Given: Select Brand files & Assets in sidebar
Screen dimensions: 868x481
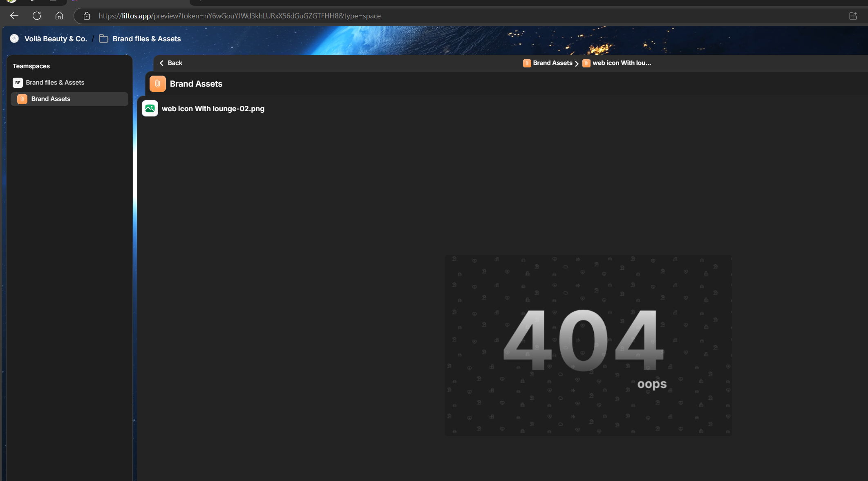Looking at the screenshot, I should point(55,83).
